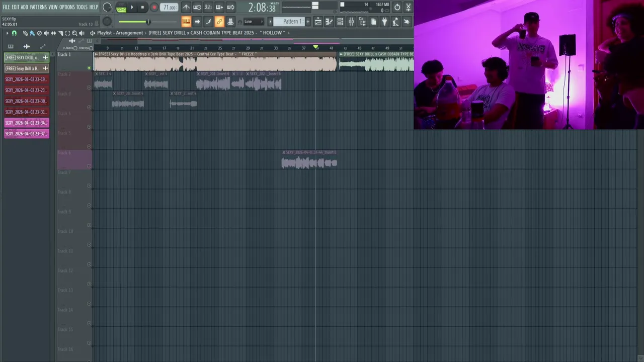The width and height of the screenshot is (644, 362).
Task: Toggle the recording countdown 3.2.1 icon
Action: (208, 7)
